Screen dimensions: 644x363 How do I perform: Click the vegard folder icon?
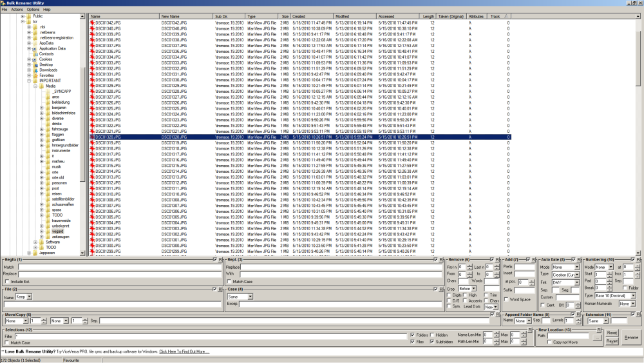pyautogui.click(x=48, y=231)
